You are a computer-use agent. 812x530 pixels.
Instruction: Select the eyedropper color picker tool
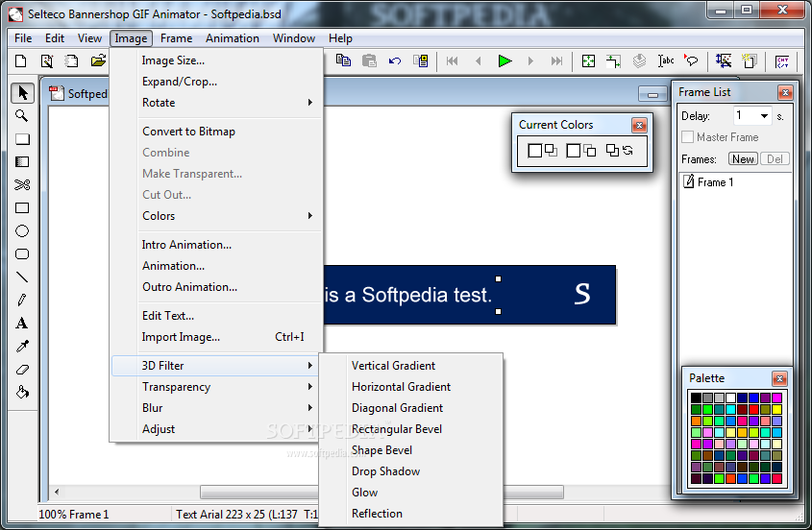(x=22, y=346)
